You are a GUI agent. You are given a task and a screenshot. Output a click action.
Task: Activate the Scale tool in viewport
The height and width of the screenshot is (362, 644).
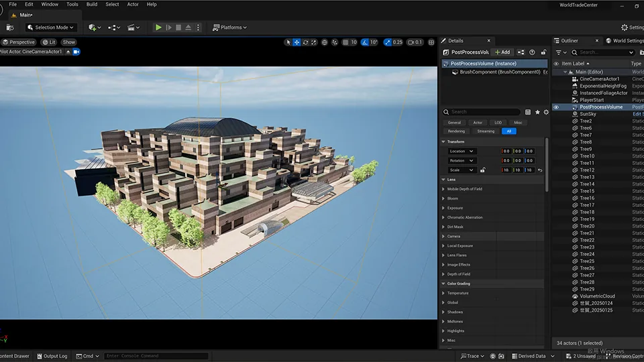coord(314,42)
